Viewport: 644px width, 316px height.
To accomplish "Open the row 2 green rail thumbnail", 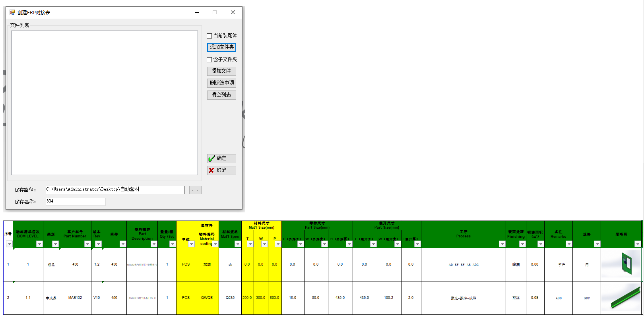I will pos(621,298).
